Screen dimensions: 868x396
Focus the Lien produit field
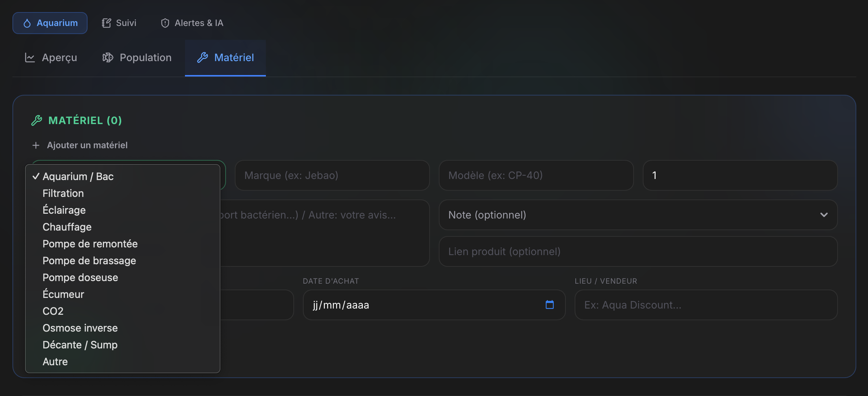(638, 251)
